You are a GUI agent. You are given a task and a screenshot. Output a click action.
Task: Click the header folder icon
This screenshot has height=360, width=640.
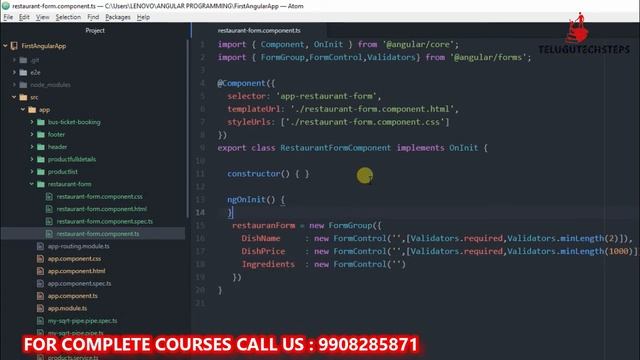click(x=41, y=147)
